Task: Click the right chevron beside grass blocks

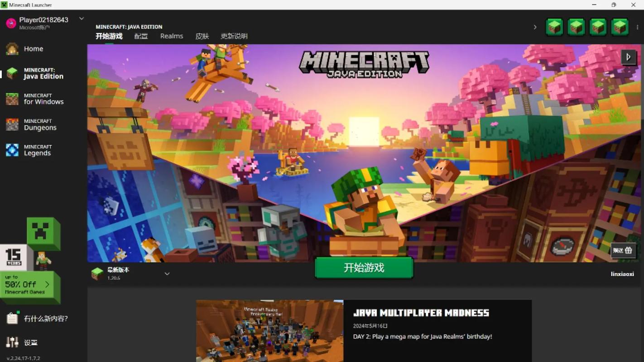Action: 535,27
